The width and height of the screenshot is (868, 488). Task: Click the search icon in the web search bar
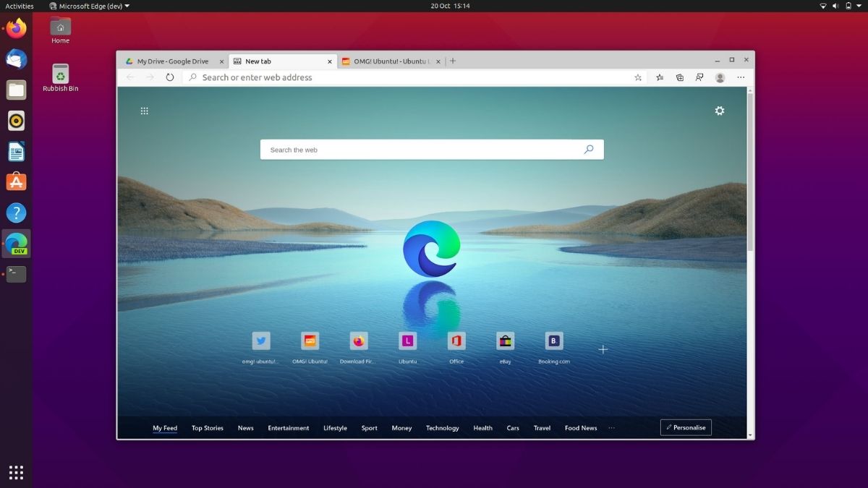588,149
